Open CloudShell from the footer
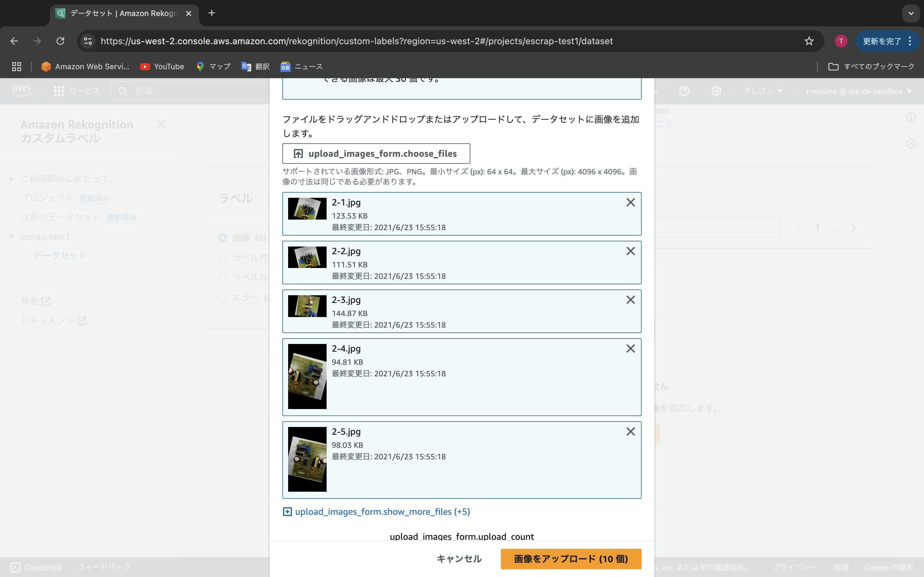The width and height of the screenshot is (924, 577). click(36, 567)
